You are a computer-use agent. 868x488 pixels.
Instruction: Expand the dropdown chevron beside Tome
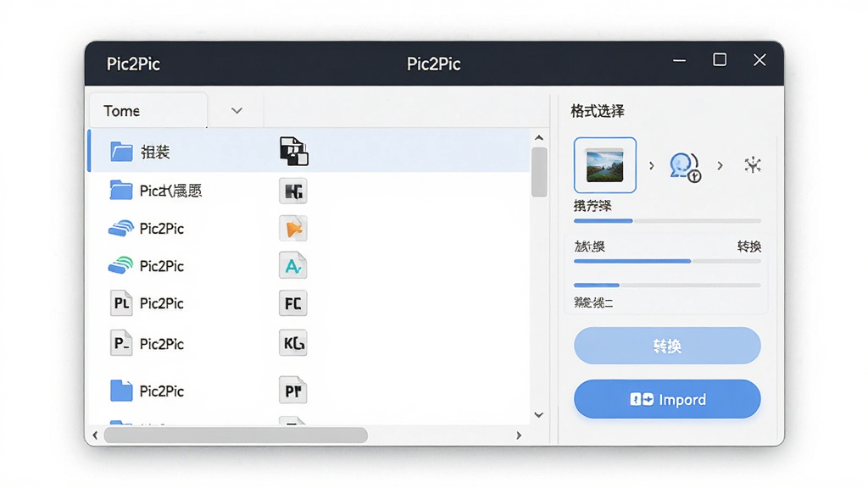[x=236, y=111]
